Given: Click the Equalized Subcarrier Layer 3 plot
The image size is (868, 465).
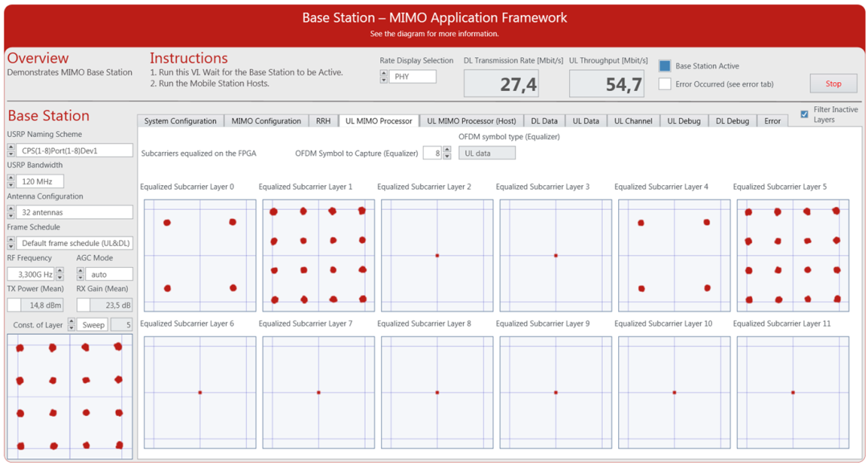Looking at the screenshot, I should (x=556, y=256).
